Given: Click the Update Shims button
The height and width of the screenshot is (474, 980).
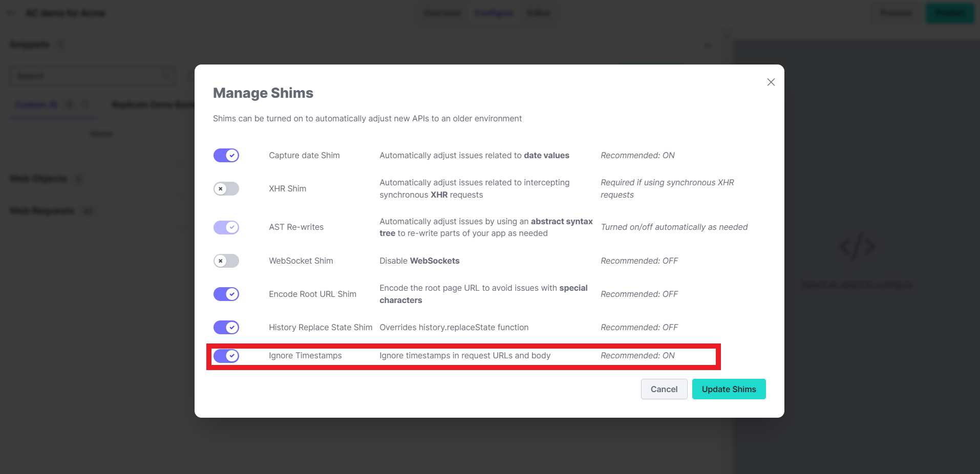Looking at the screenshot, I should pos(728,389).
